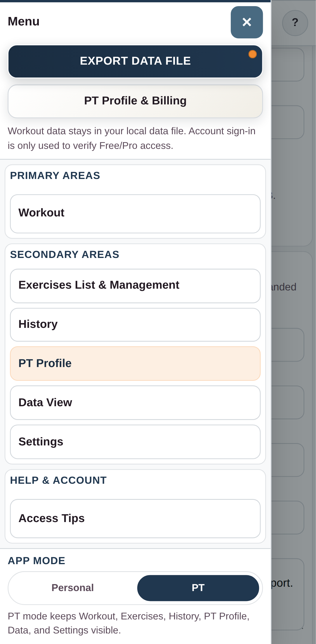This screenshot has width=316, height=644.
Task: Open the Data View area
Action: pyautogui.click(x=135, y=402)
